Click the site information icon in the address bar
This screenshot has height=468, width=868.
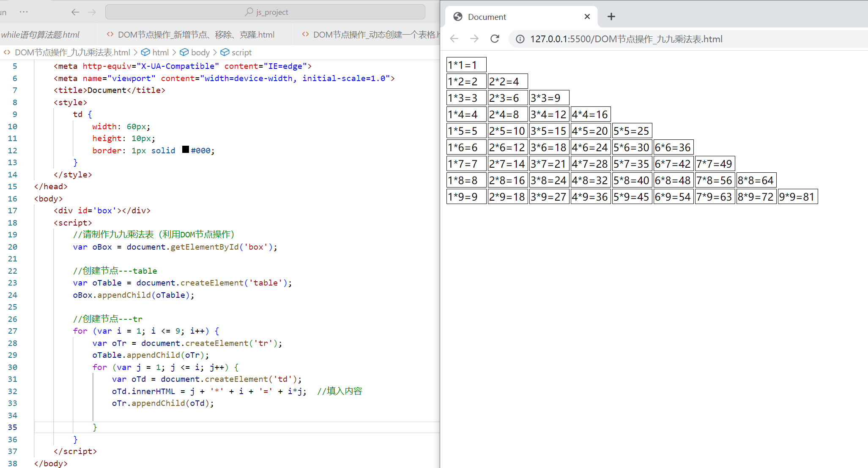[520, 39]
